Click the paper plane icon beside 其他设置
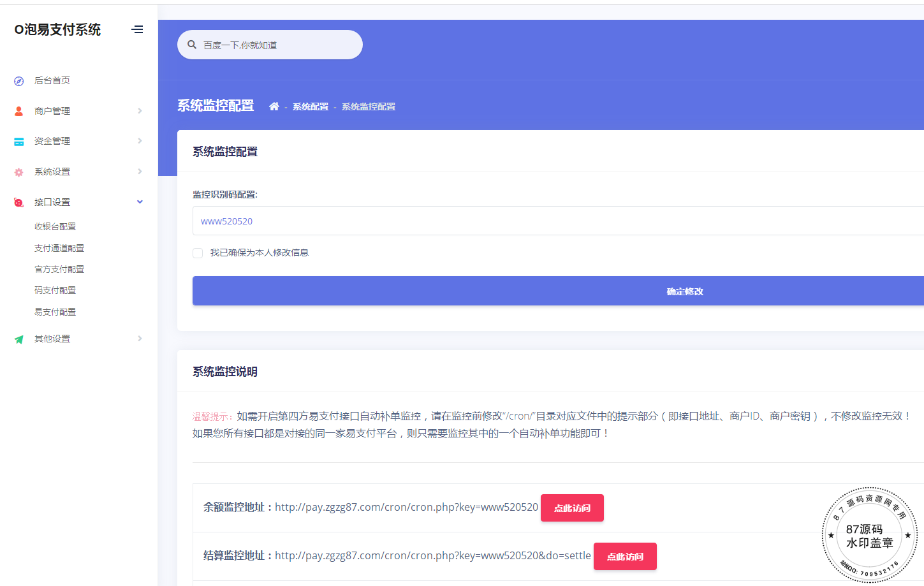 pyautogui.click(x=19, y=339)
